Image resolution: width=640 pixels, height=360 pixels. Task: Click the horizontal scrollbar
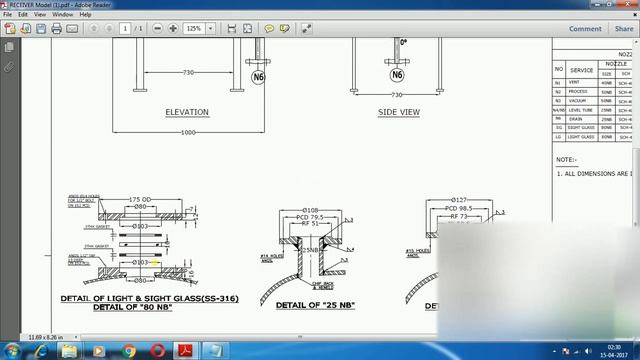pyautogui.click(x=300, y=337)
